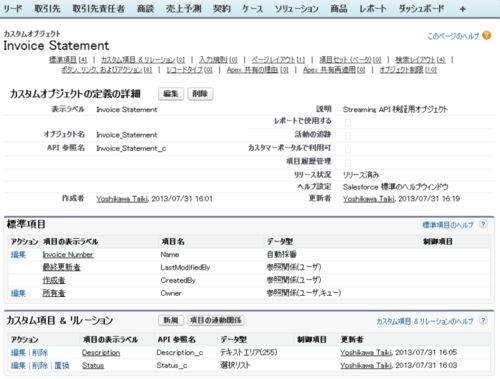Open the カスタム項目 & リレーションのヘルプ link
500x379 pixels.
point(425,321)
